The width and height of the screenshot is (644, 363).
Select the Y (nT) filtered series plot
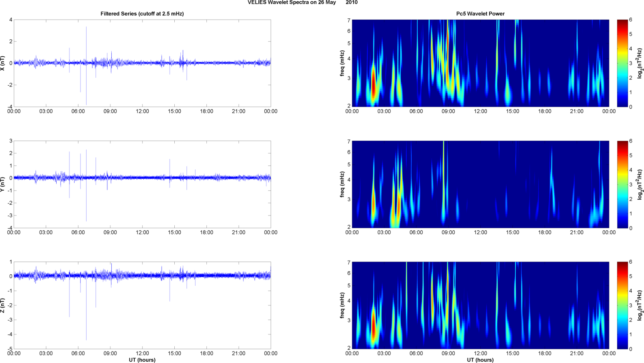click(x=142, y=184)
